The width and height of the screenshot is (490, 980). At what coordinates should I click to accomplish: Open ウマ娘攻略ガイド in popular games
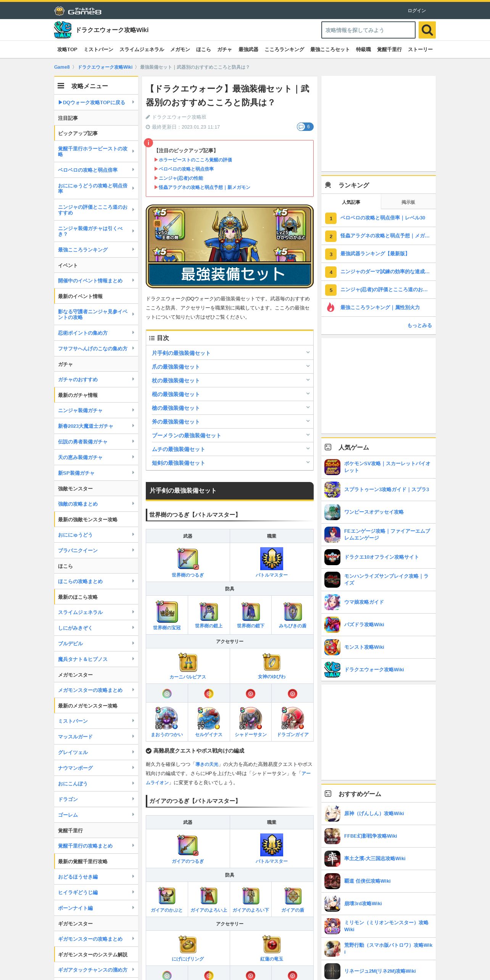pos(379,602)
